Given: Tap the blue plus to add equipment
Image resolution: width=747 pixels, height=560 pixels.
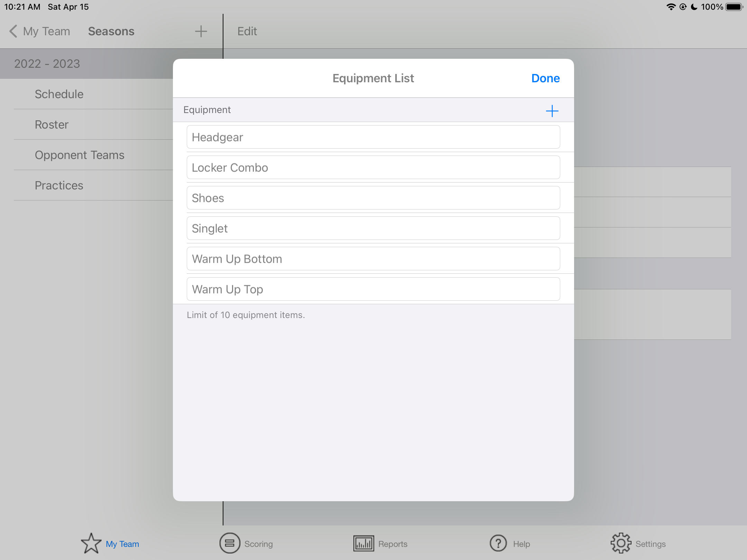Looking at the screenshot, I should (x=552, y=111).
